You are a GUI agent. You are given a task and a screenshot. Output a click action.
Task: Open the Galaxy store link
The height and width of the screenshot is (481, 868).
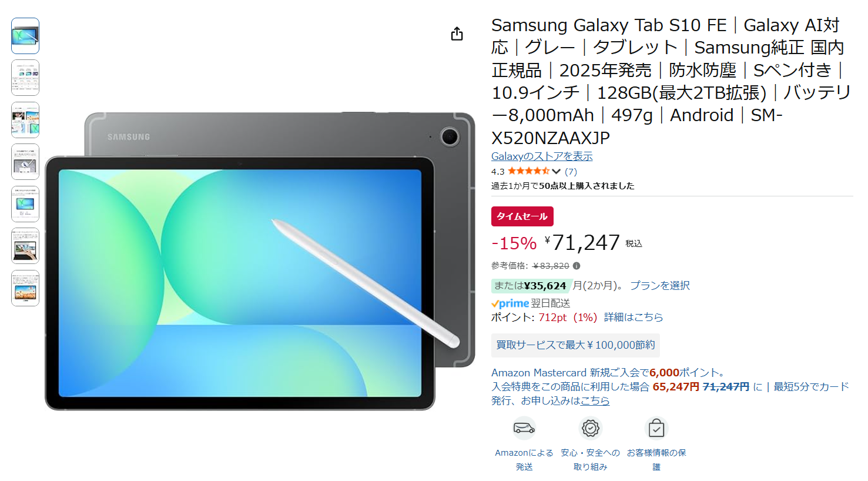(x=542, y=156)
